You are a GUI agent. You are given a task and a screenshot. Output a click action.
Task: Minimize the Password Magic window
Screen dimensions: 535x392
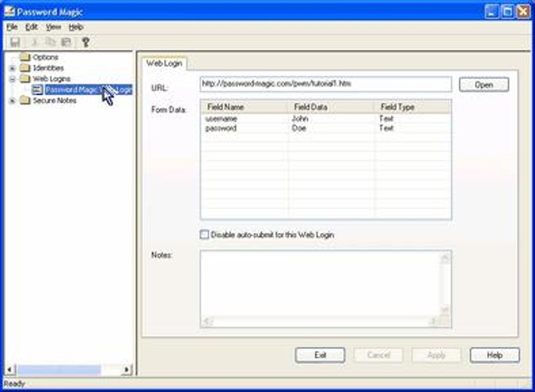[491, 12]
